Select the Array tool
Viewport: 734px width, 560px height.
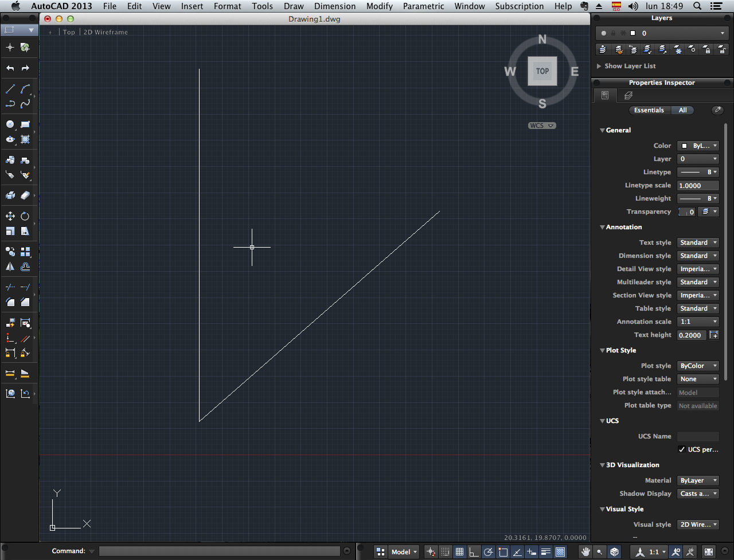click(25, 252)
